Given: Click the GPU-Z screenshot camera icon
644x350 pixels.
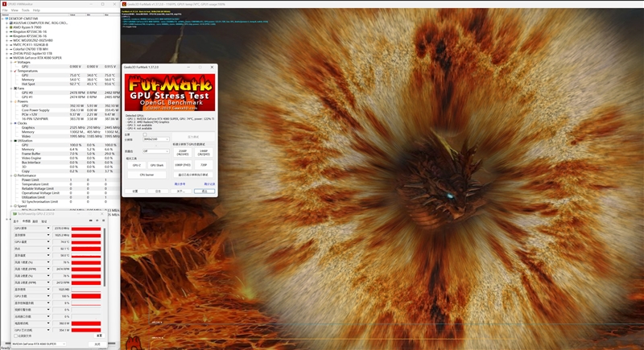Looking at the screenshot, I should [x=91, y=220].
